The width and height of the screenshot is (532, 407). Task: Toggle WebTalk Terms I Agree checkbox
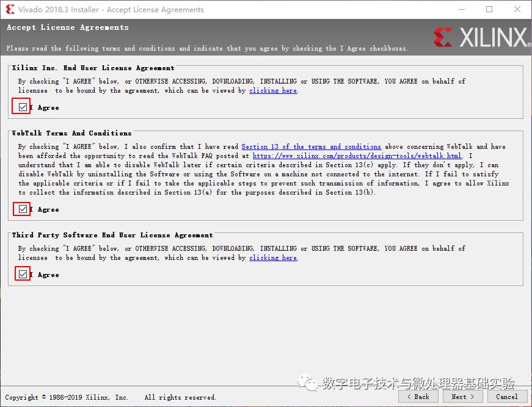23,209
